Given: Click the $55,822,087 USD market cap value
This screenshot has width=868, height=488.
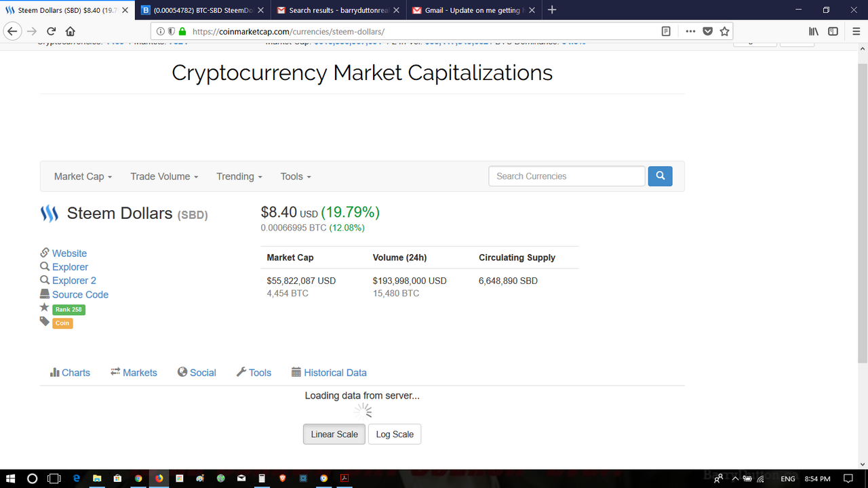Looking at the screenshot, I should 301,281.
